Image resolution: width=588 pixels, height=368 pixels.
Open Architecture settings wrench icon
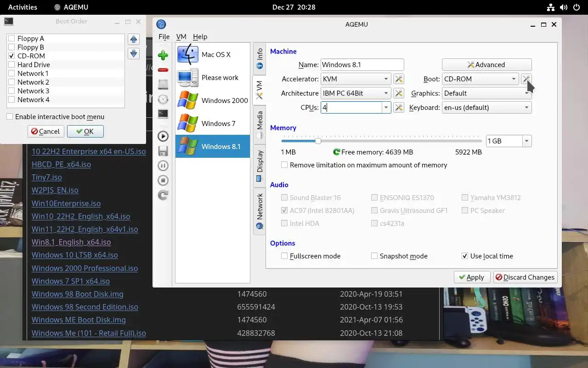399,93
